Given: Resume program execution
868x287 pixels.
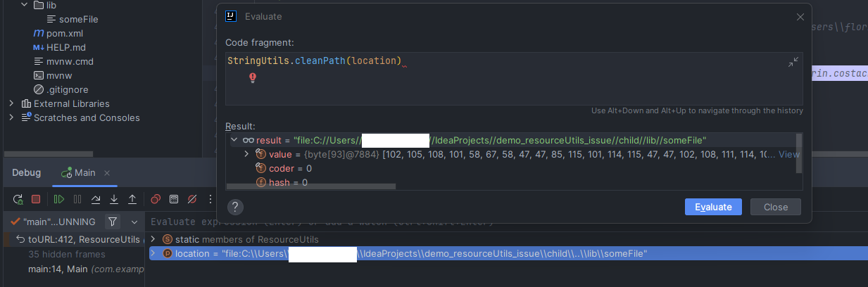Looking at the screenshot, I should pyautogui.click(x=59, y=199).
